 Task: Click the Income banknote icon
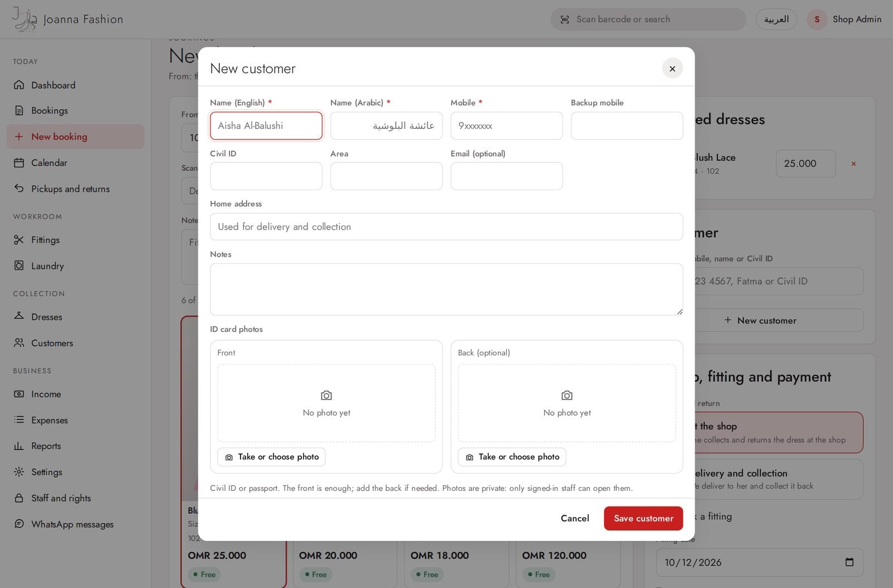(19, 394)
